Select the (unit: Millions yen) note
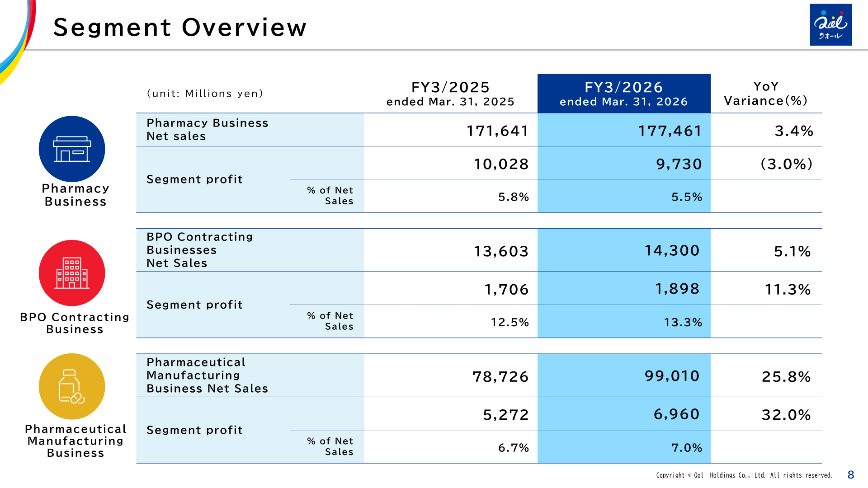Screen dimensions: 868x488 205,94
